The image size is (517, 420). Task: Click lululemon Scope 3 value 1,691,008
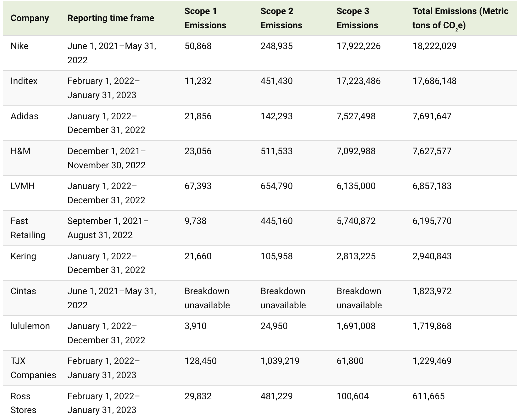coord(356,326)
